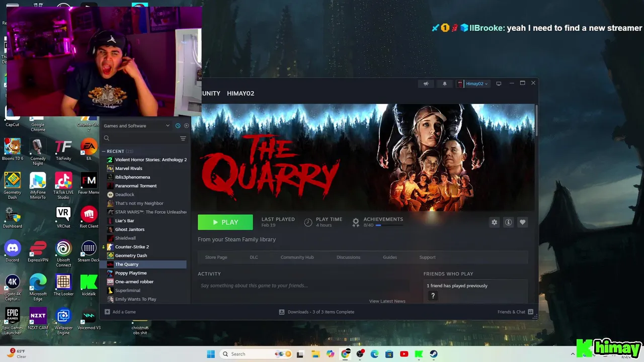Collapse the RECENT games category
The height and width of the screenshot is (362, 644).
104,151
